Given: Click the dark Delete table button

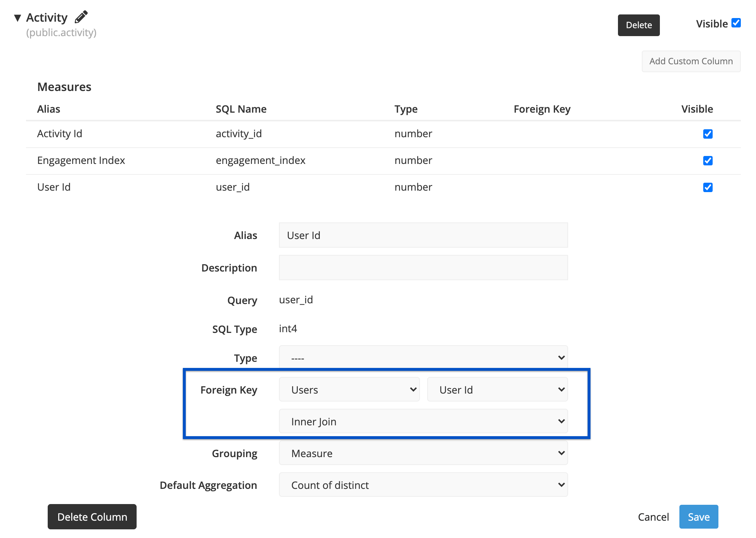Looking at the screenshot, I should pos(639,25).
